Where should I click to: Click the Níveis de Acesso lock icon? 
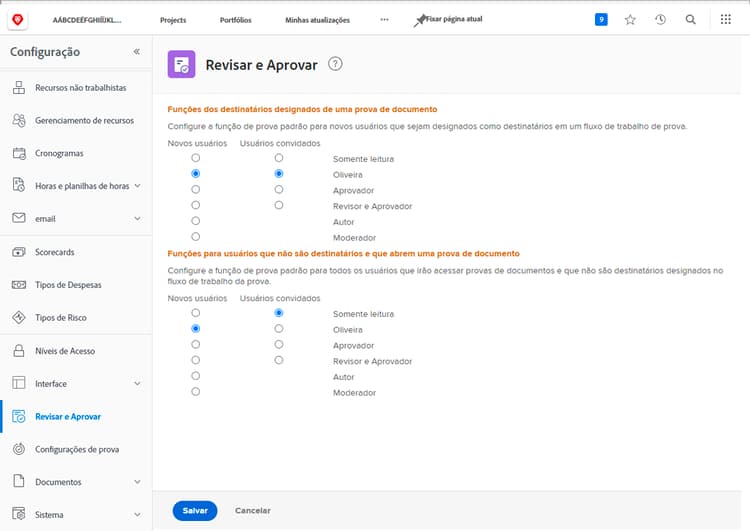tap(19, 351)
